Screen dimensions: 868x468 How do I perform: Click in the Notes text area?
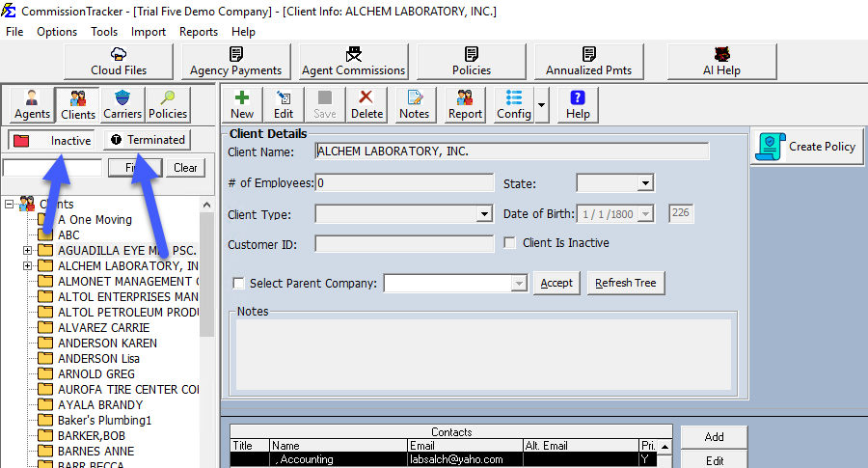(483, 354)
